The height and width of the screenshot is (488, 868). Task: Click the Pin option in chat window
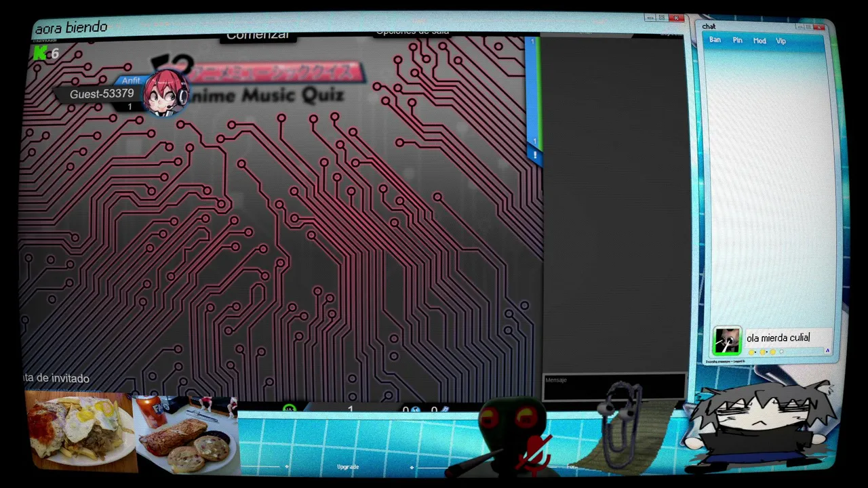[737, 41]
